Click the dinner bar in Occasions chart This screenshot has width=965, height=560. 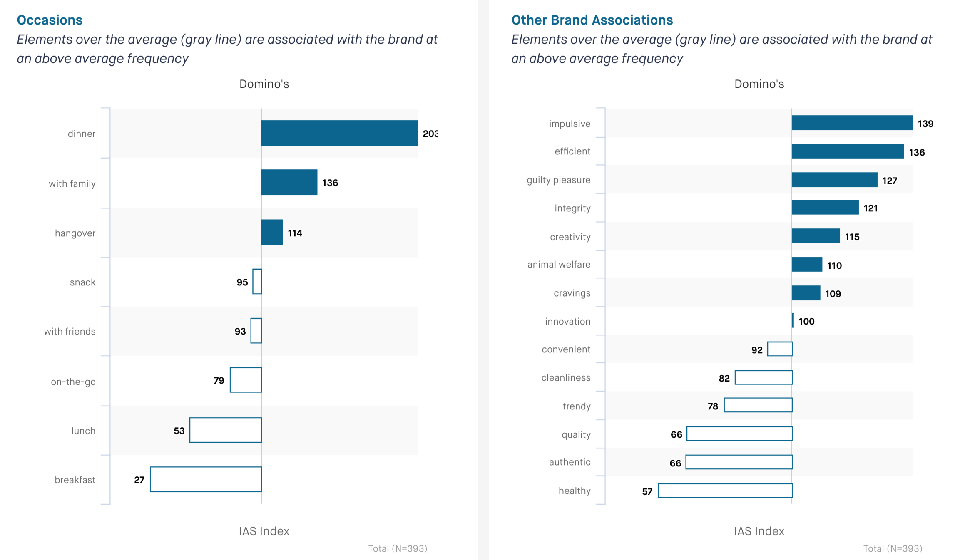pyautogui.click(x=339, y=133)
